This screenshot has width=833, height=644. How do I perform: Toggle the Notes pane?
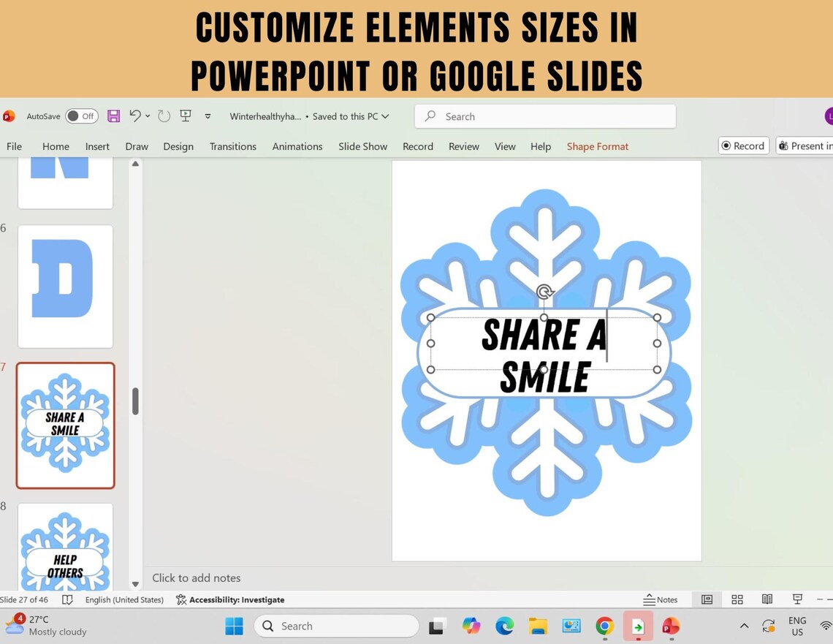(x=661, y=599)
